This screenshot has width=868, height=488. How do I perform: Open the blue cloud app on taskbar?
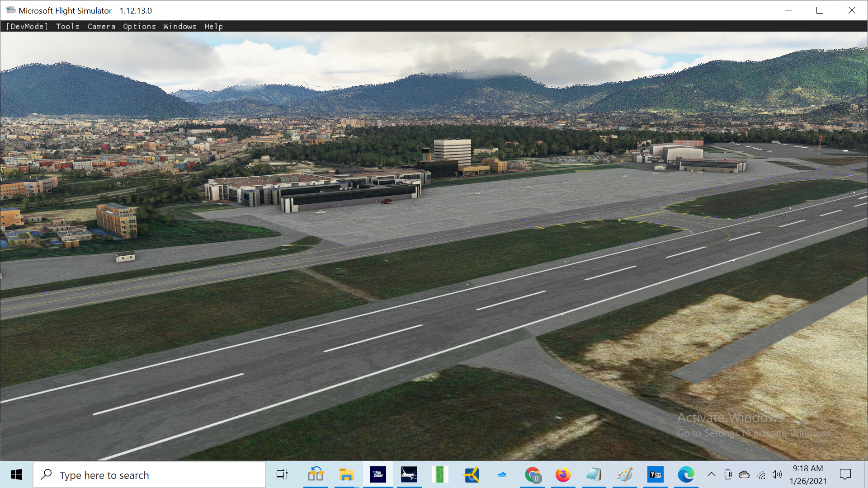point(502,474)
